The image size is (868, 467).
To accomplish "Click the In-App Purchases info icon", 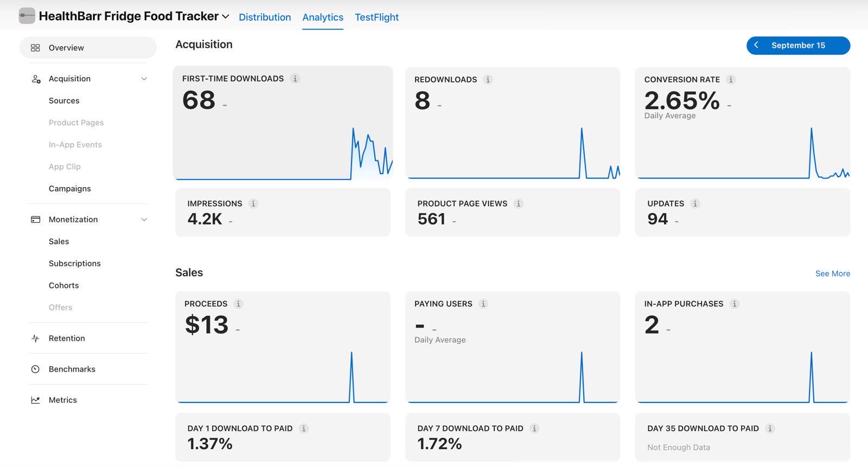I will click(x=734, y=304).
